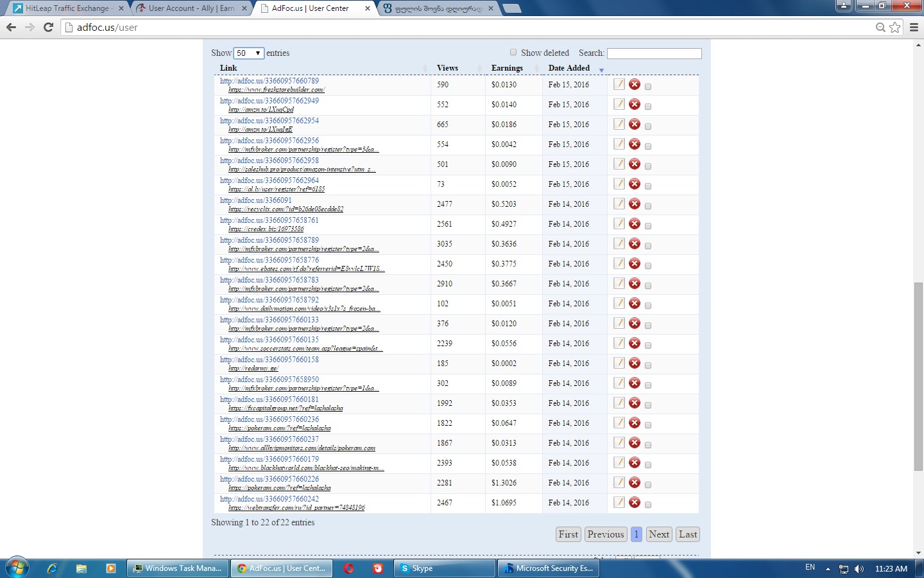Open Opera from the taskbar
Image resolution: width=924 pixels, height=578 pixels.
coord(348,568)
